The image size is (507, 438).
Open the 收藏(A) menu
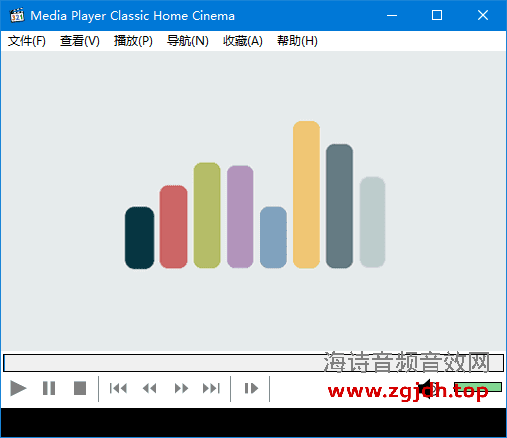coord(243,41)
